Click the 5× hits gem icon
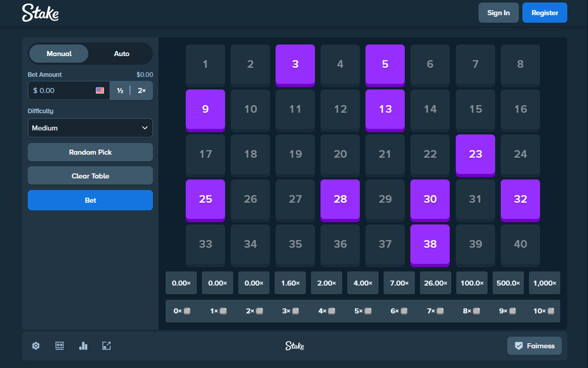The width and height of the screenshot is (588, 368). pyautogui.click(x=368, y=311)
